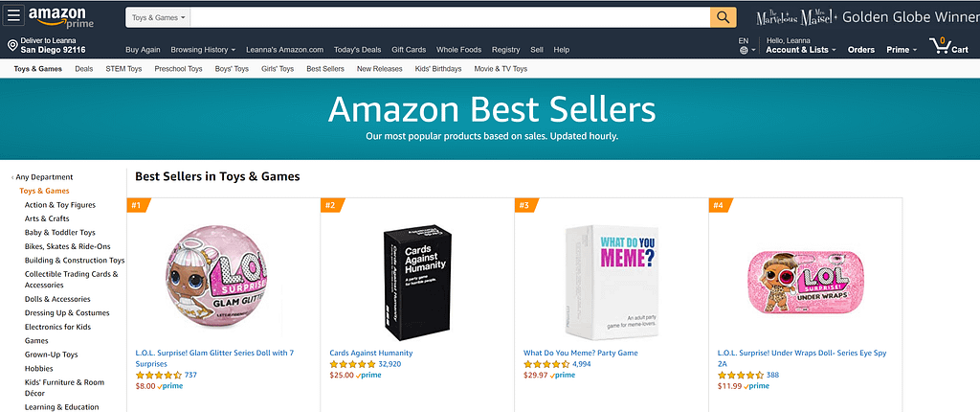Select the STEM Toys tab
Viewport: 980px width, 412px height.
pos(123,69)
